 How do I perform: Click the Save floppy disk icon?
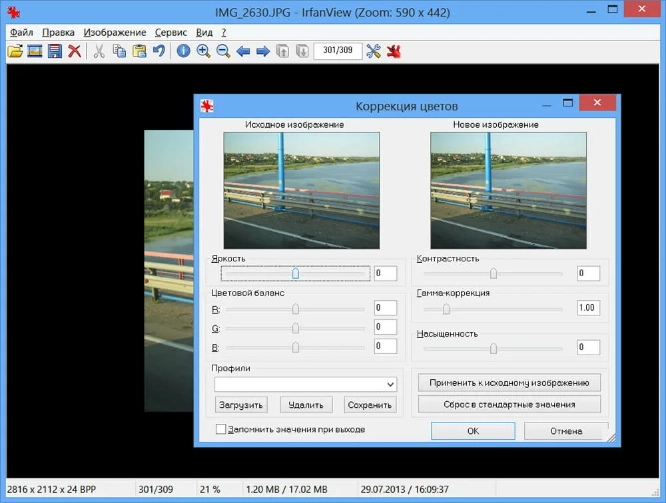54,51
